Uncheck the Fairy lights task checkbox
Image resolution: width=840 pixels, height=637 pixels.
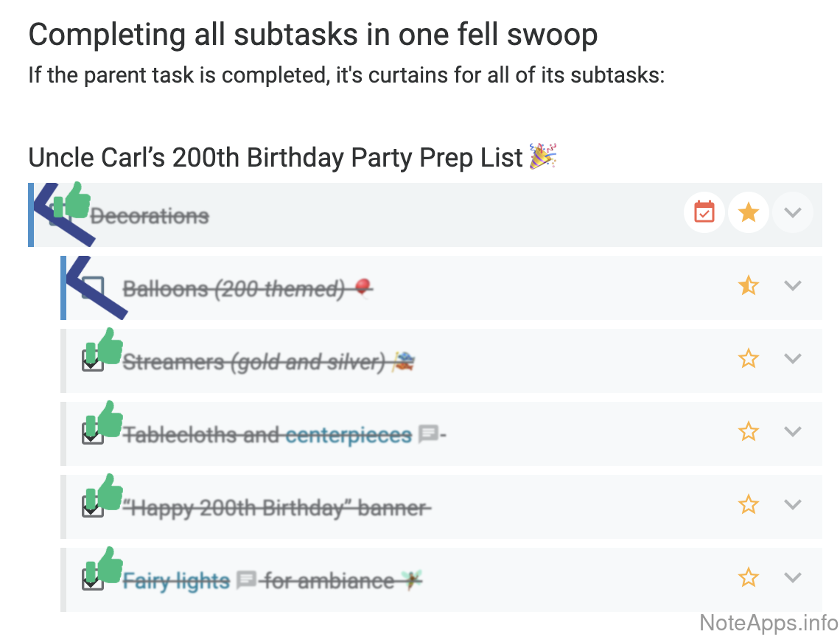click(x=92, y=580)
